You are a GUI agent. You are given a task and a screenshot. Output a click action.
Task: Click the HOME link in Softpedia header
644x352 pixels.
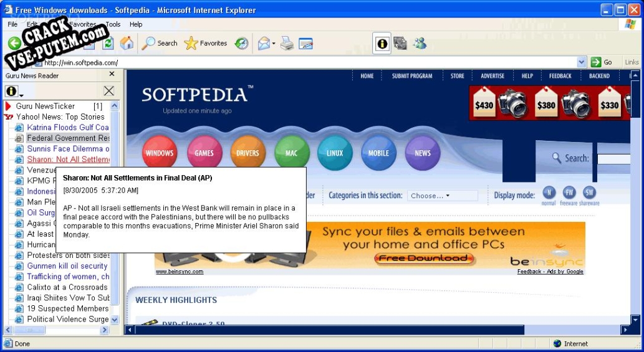(367, 76)
